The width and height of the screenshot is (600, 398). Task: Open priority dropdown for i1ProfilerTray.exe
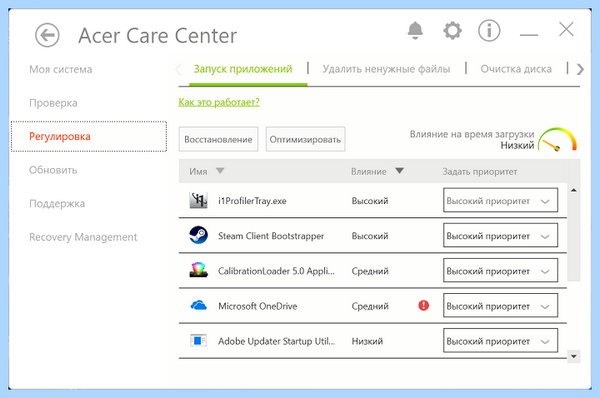pyautogui.click(x=501, y=200)
